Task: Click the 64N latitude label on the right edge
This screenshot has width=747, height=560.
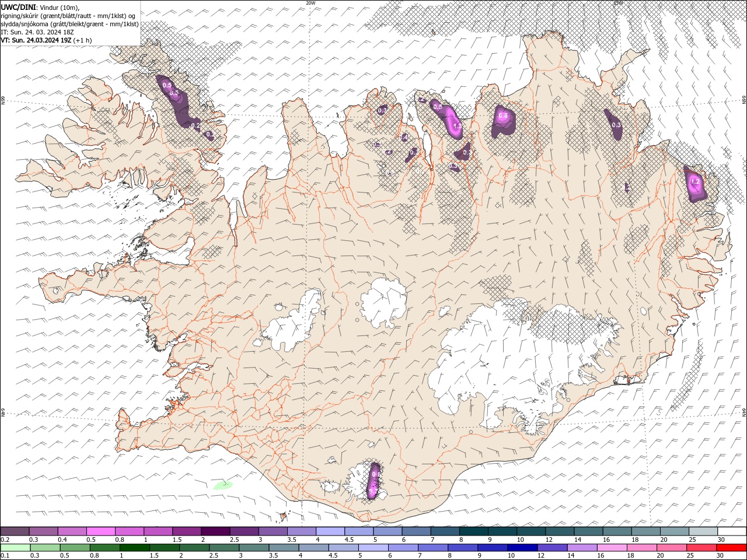Action: 744,412
